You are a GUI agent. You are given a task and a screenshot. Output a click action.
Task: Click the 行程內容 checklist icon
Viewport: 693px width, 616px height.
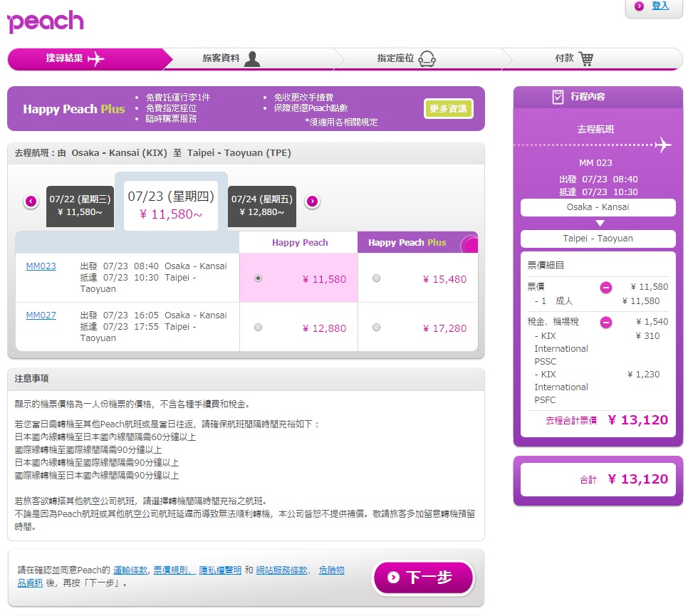558,97
